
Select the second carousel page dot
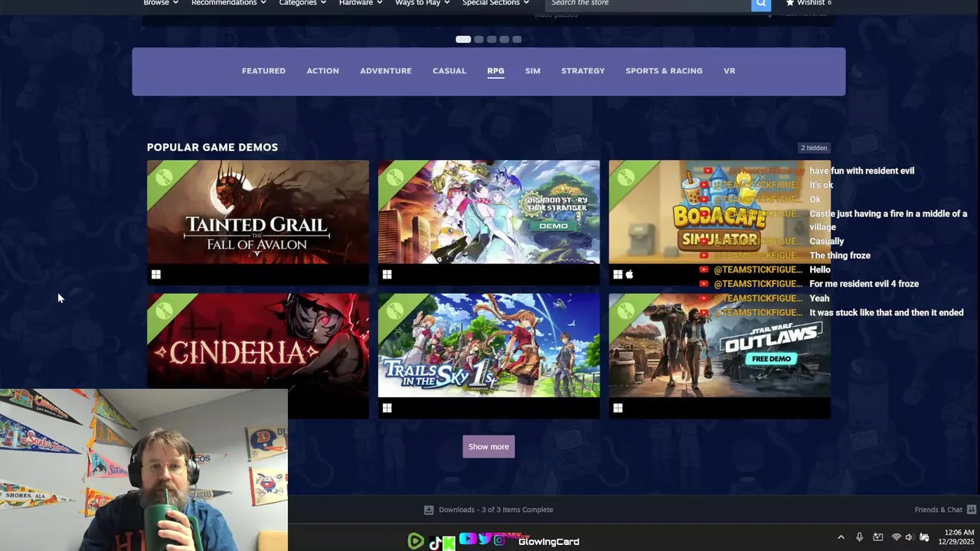[x=479, y=39]
